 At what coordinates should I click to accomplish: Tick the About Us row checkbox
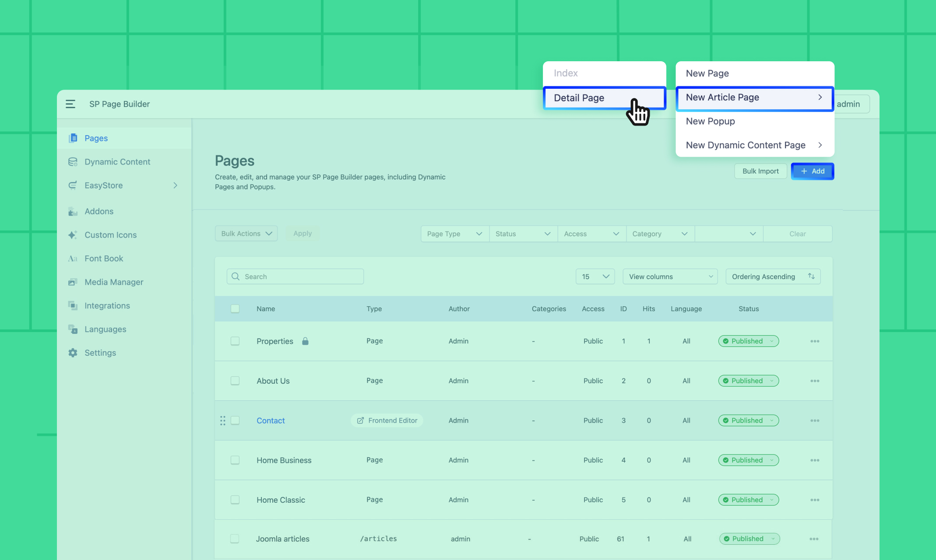(235, 381)
